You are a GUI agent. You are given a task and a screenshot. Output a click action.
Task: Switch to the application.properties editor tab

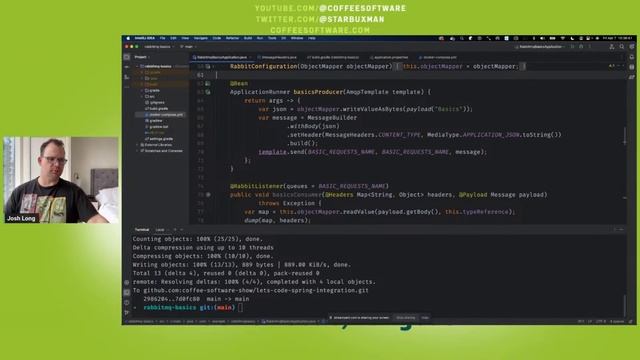(390, 58)
